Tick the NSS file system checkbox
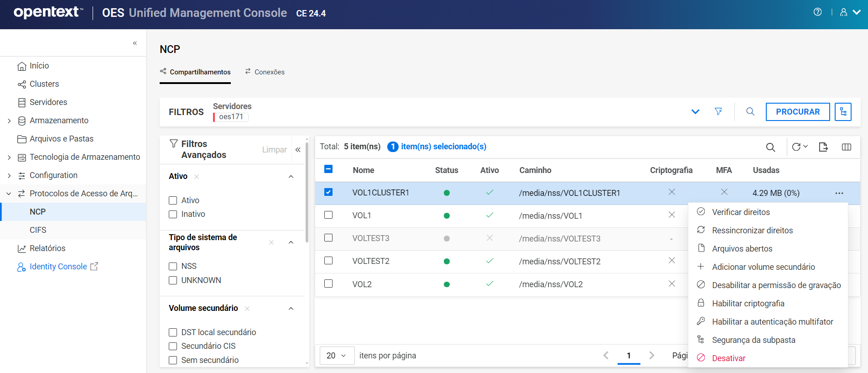868x373 pixels. (x=173, y=266)
